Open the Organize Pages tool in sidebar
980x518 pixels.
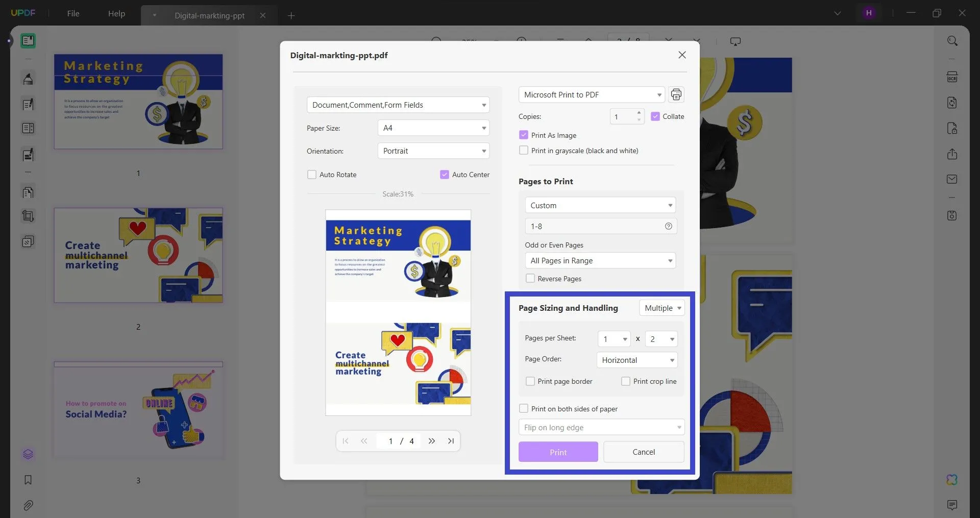(28, 192)
